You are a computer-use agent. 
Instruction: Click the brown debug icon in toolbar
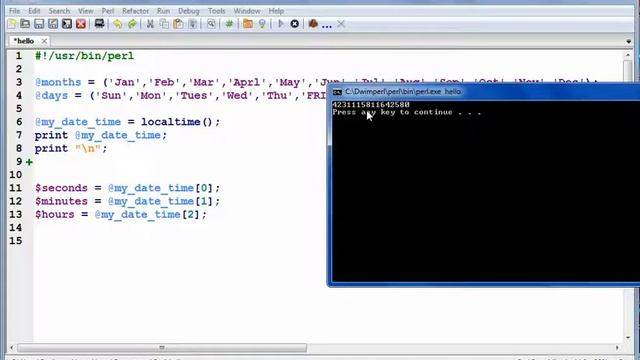[x=313, y=24]
